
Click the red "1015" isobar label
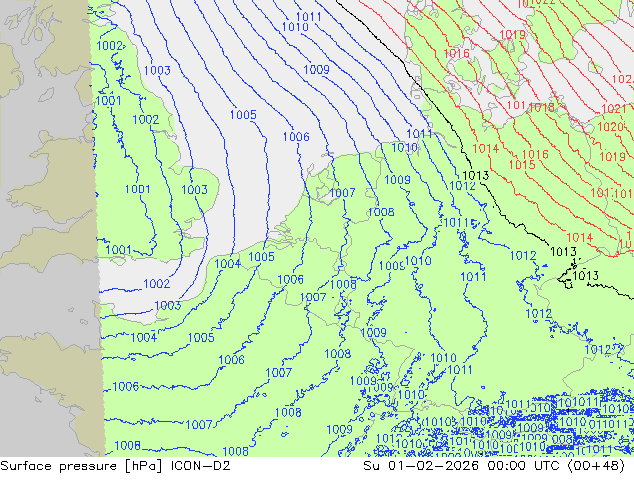coord(522,165)
